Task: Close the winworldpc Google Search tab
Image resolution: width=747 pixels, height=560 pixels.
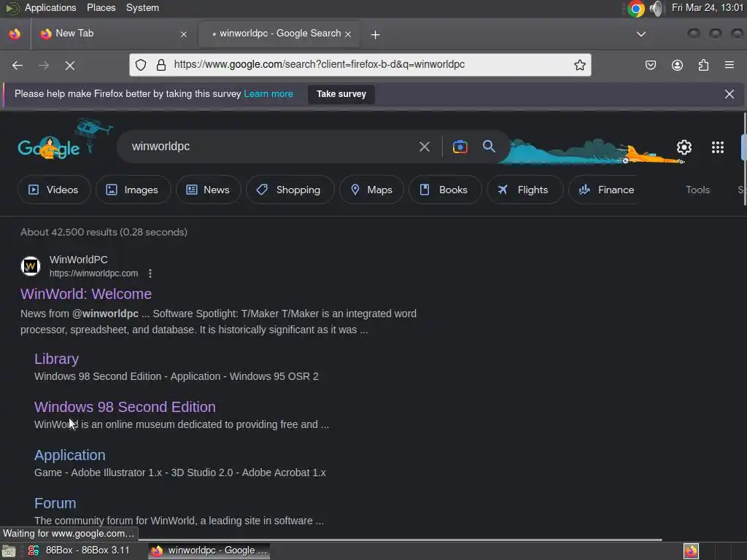Action: pyautogui.click(x=348, y=34)
